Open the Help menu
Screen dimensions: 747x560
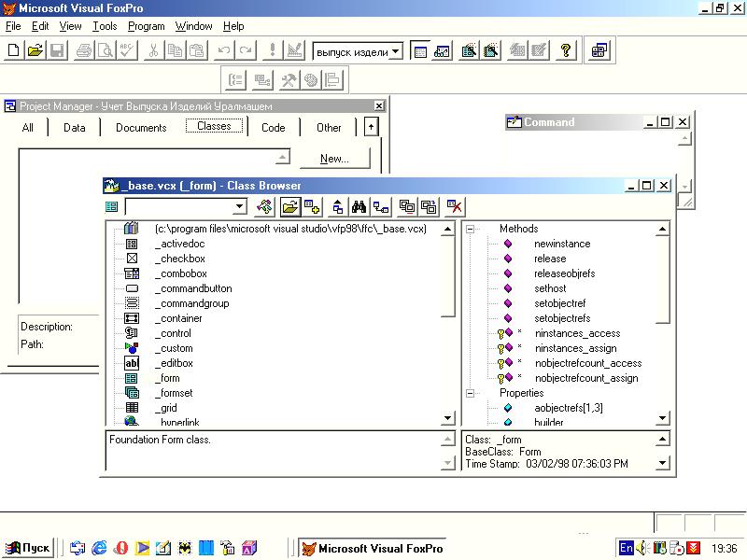233,26
